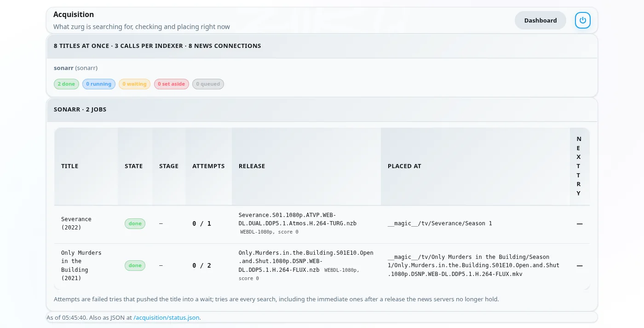Click the 'What zurg is searching for' subtitle
The height and width of the screenshot is (328, 644).
[x=142, y=27]
